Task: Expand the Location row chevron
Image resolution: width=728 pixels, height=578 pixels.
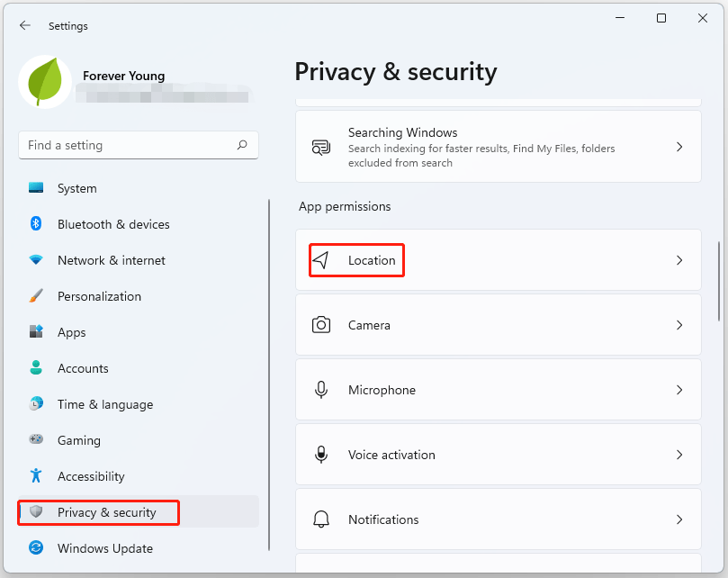Action: pos(679,260)
